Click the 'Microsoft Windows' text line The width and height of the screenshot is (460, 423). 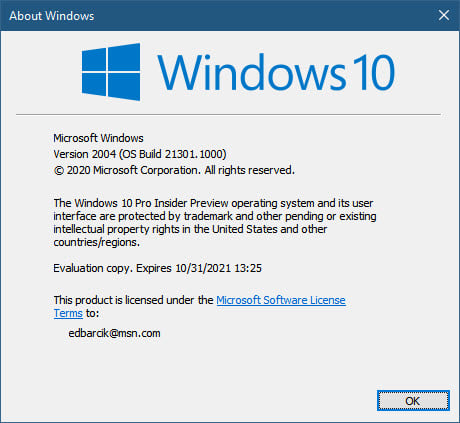click(98, 138)
